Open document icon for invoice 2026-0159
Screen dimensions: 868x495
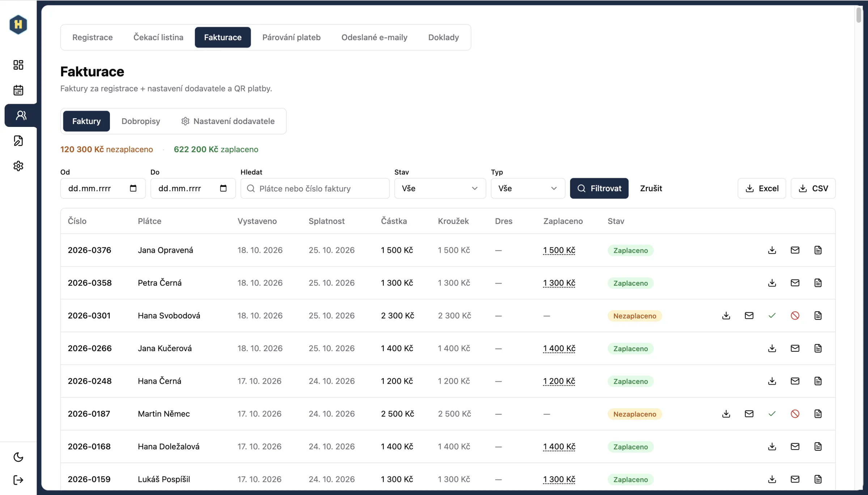(x=818, y=479)
